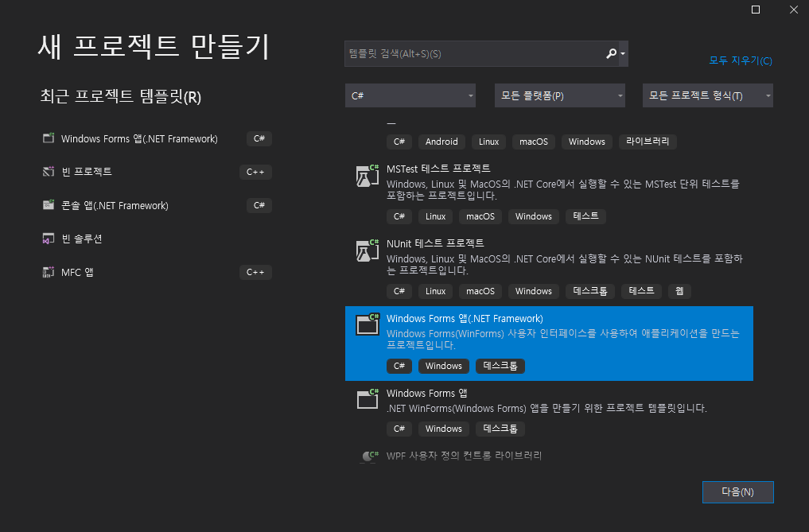Click 빈 솔루션 icon in recent templates
This screenshot has height=532, width=809.
pyautogui.click(x=49, y=239)
